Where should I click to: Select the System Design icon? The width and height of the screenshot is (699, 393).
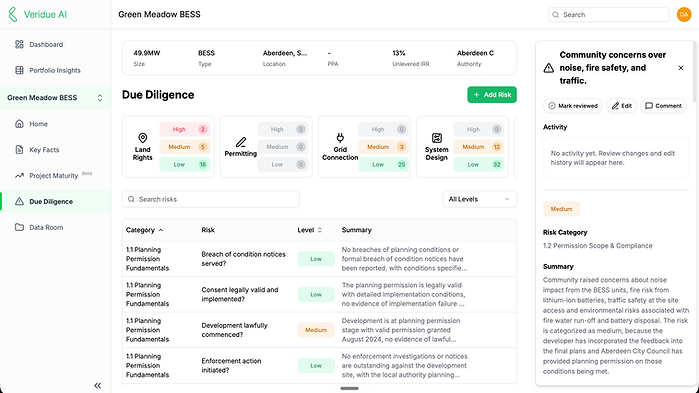(437, 138)
